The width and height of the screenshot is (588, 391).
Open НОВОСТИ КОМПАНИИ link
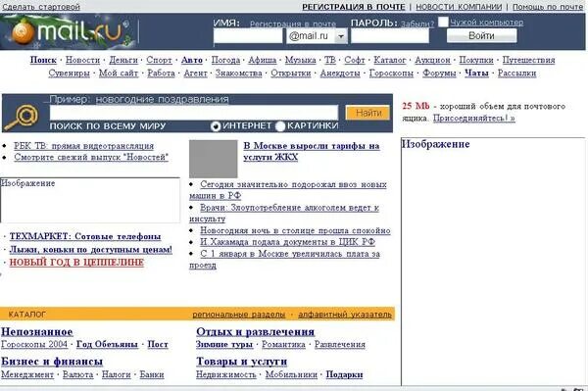coord(459,7)
